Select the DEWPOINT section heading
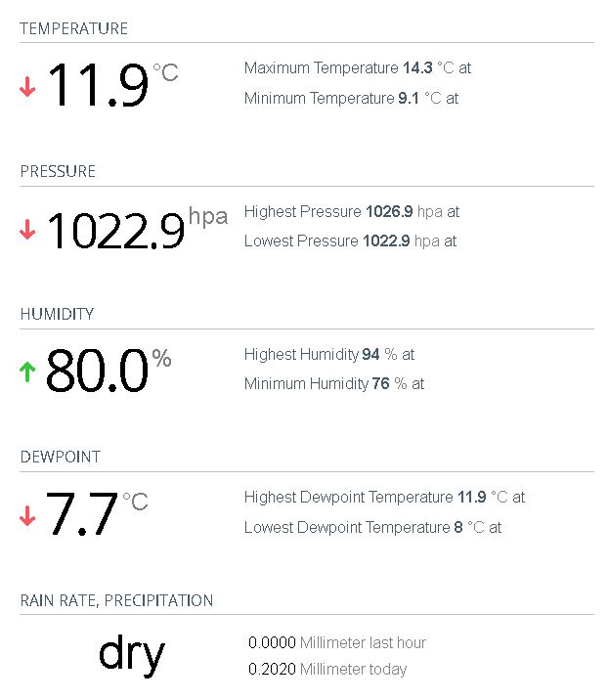Image resolution: width=609 pixels, height=700 pixels. click(61, 457)
